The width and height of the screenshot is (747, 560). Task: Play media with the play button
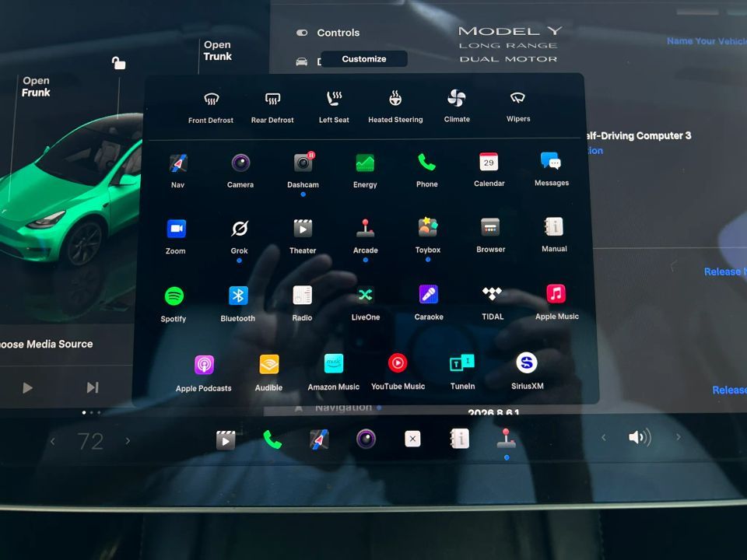tap(28, 387)
